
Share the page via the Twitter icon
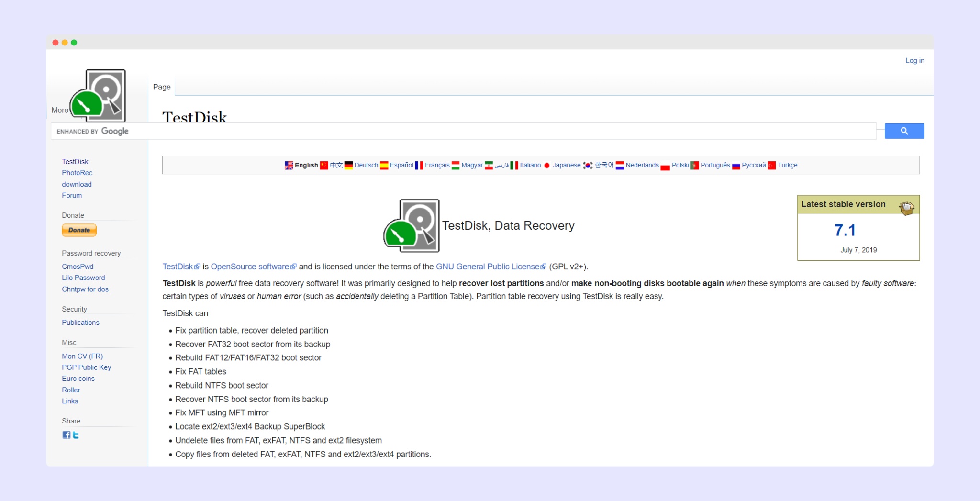point(76,435)
